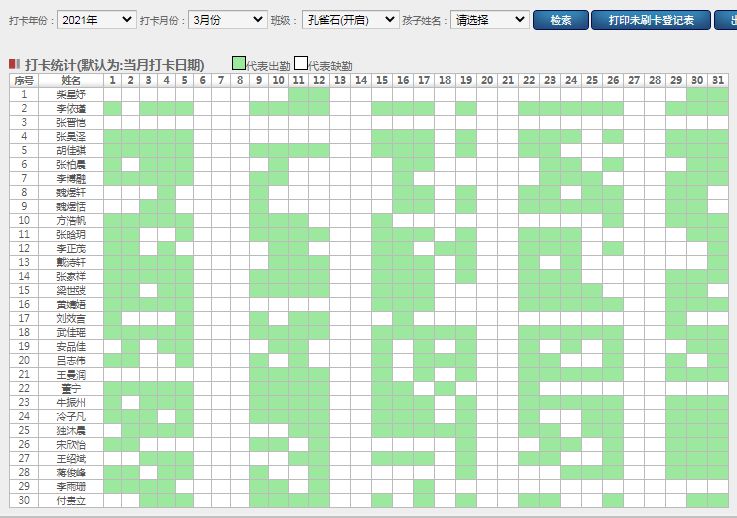Click the name 蒋俊峰 in row 28
Image resolution: width=737 pixels, height=518 pixels.
71,472
